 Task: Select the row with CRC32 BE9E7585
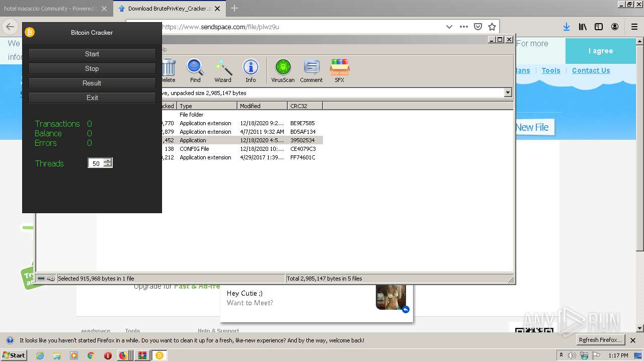pyautogui.click(x=242, y=123)
